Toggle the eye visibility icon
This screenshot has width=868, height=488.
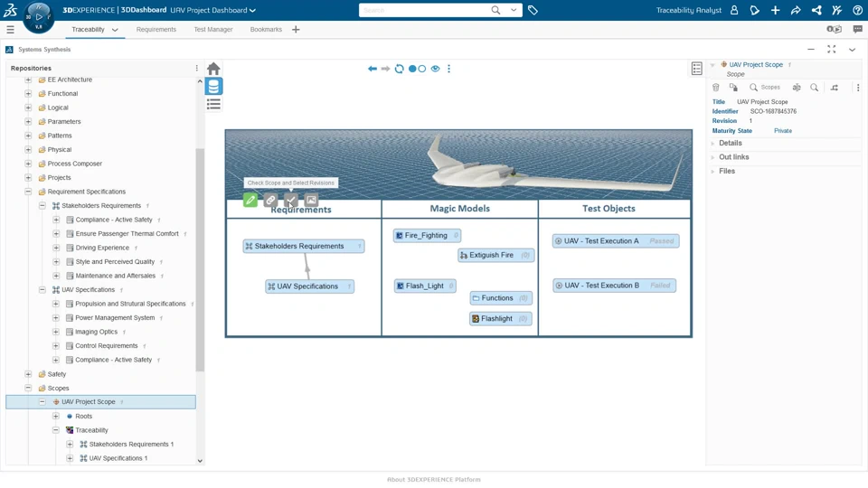436,69
